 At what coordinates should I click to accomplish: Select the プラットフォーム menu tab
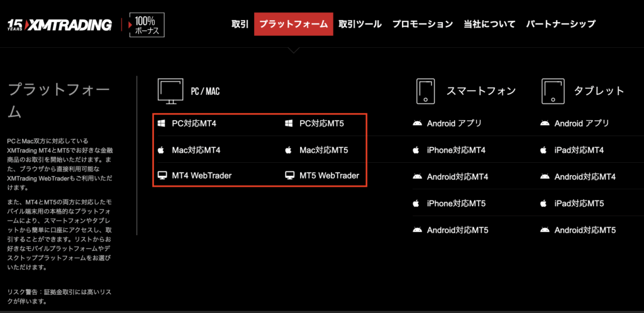294,25
